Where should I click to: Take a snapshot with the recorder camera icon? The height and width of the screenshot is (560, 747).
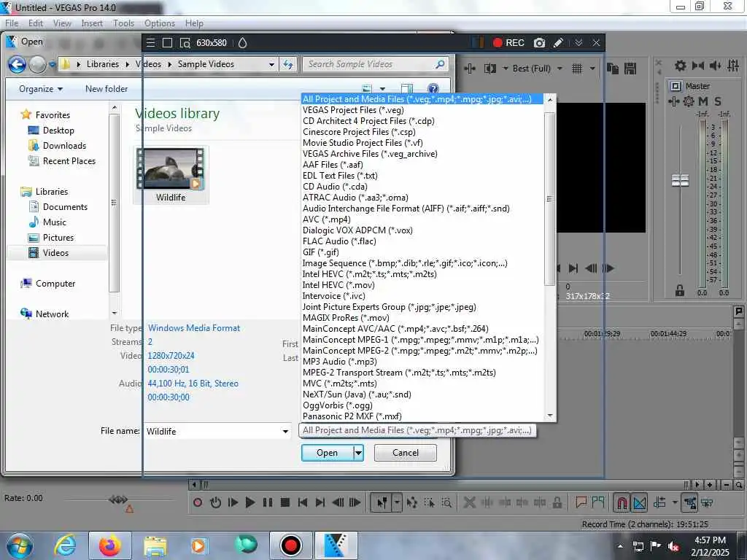(x=539, y=43)
